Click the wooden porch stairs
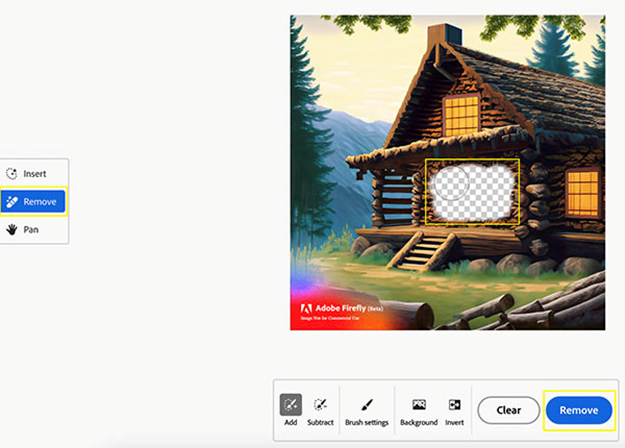Viewport: 625px width, 448px height. [423, 251]
